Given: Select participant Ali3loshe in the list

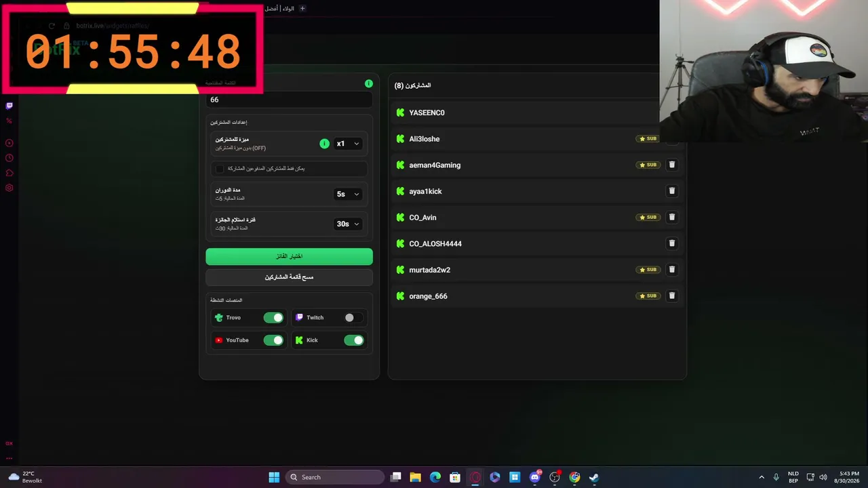Looking at the screenshot, I should coord(425,139).
